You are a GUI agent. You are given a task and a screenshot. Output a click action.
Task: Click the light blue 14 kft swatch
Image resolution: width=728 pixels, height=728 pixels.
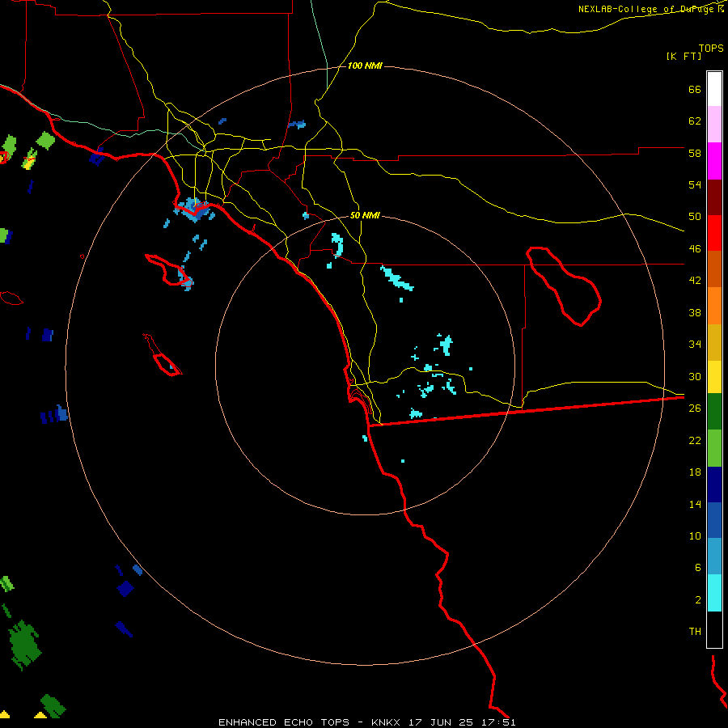714,557
